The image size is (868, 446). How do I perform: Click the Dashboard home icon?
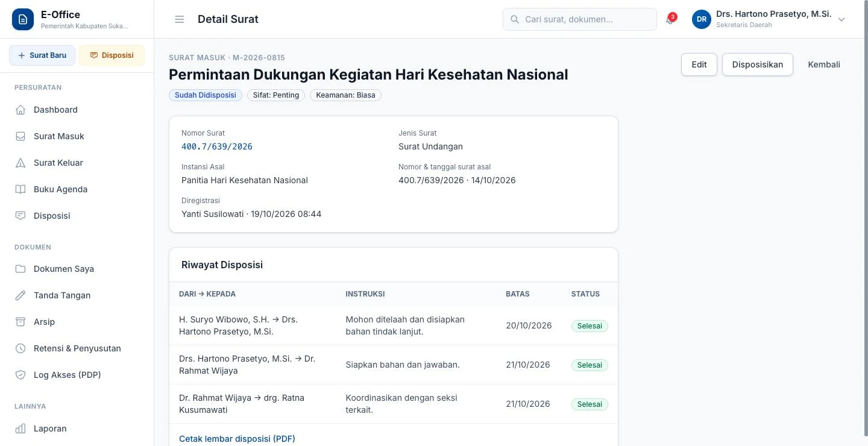click(20, 110)
